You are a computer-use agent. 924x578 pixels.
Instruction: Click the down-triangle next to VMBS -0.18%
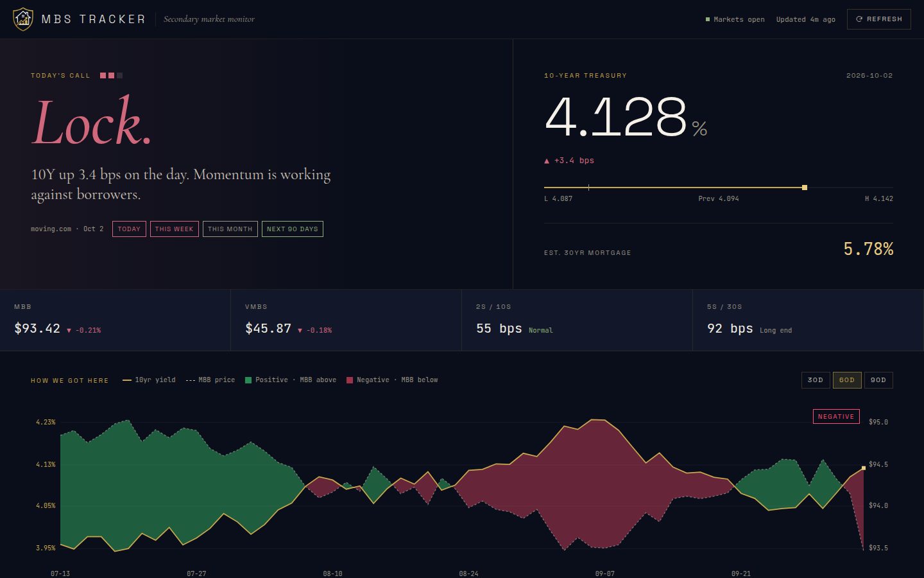pos(300,331)
